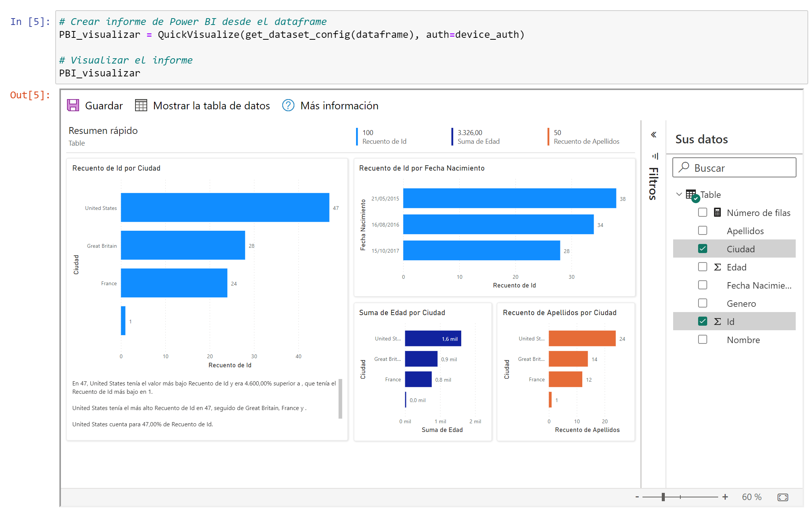Click the data table grid icon
Screen dimensions: 812x508
coord(141,105)
